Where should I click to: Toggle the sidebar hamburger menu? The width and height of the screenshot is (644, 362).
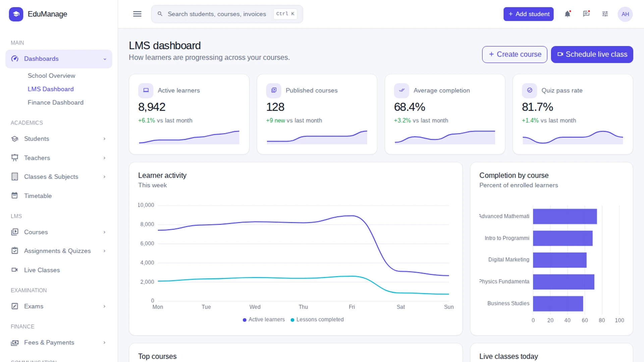[137, 14]
